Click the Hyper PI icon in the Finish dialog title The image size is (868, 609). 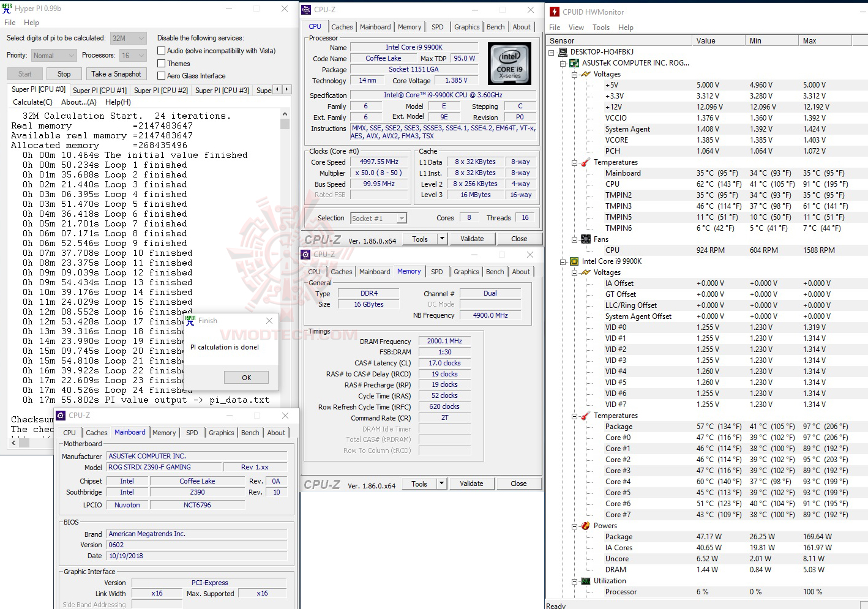[190, 320]
